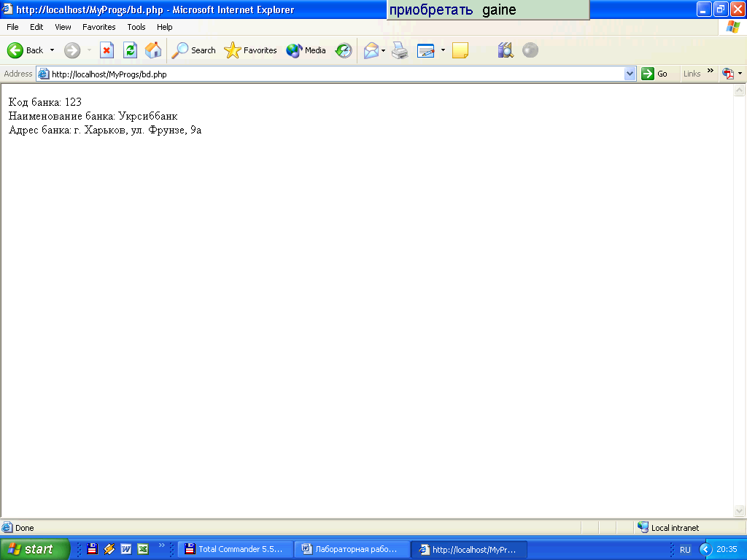
Task: Click the "Адрес банка" address line
Action: point(105,130)
